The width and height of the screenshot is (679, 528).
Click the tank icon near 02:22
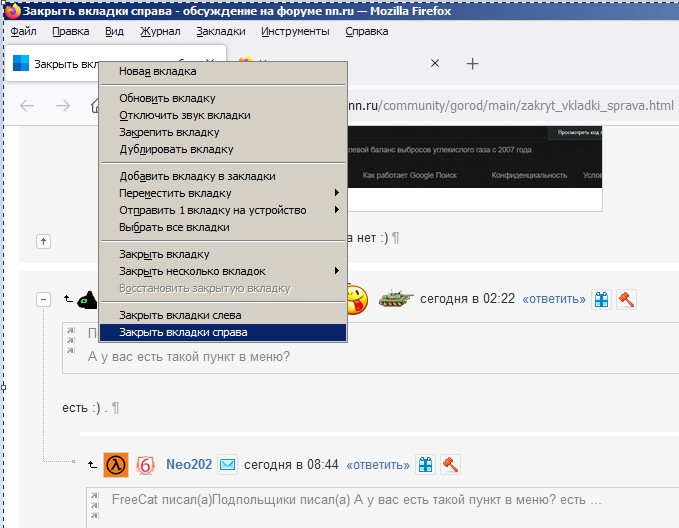pyautogui.click(x=395, y=298)
